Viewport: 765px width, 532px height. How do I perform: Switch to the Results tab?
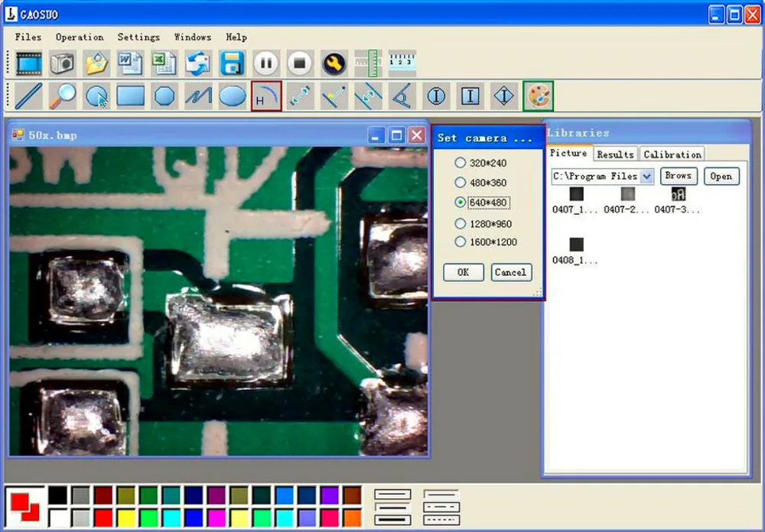coord(615,154)
